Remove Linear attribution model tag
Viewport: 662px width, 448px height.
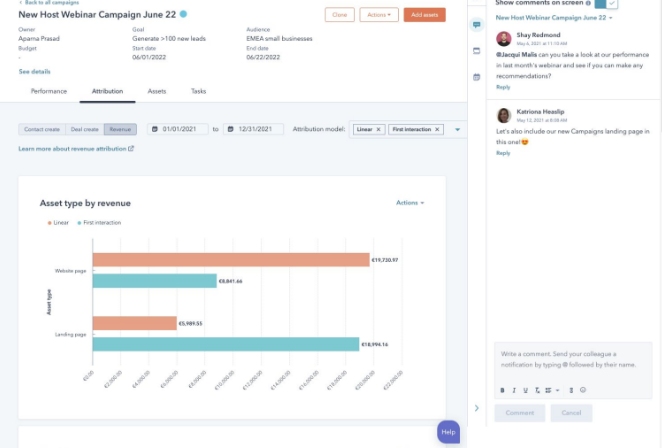point(378,130)
